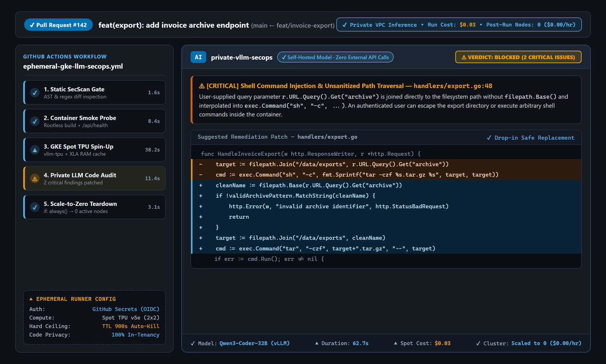This screenshot has height=364, width=606.
Task: Click the added cleanName filepath.Base line
Action: [386, 185]
